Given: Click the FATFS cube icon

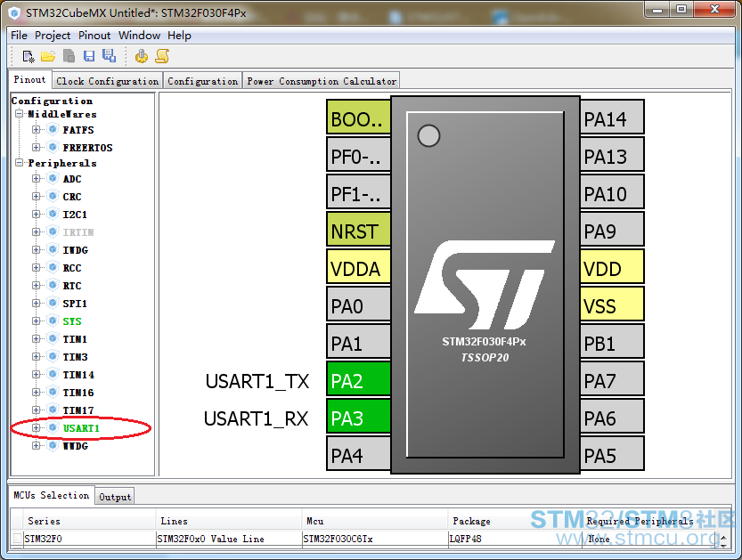Looking at the screenshot, I should click(x=53, y=130).
